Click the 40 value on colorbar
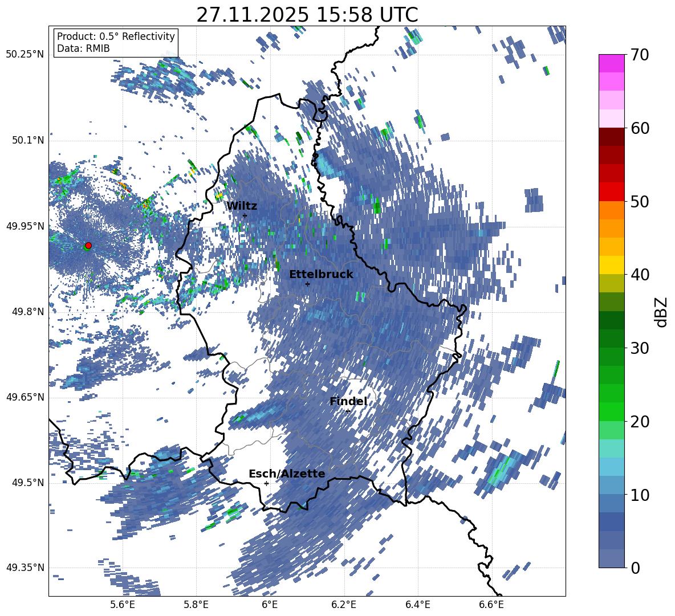The image size is (675, 616). click(x=640, y=275)
